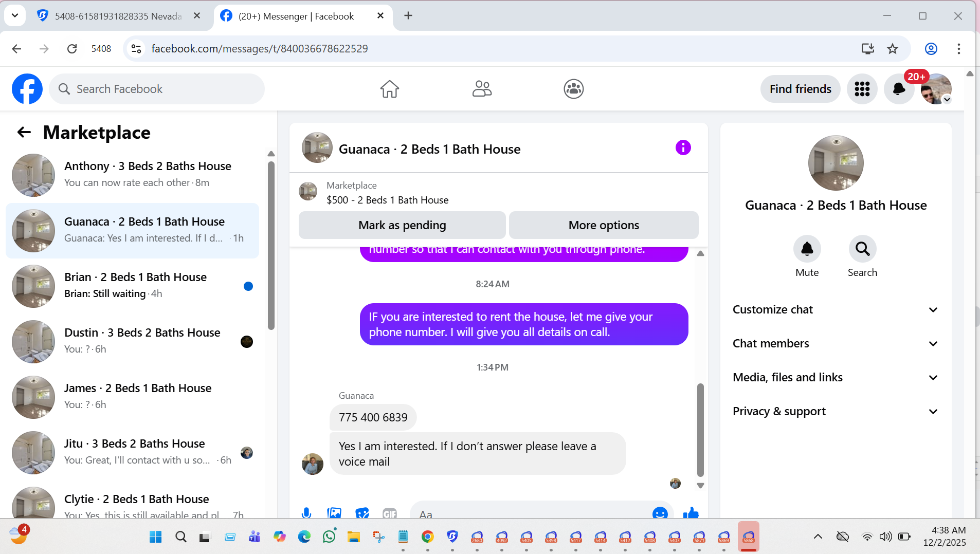The width and height of the screenshot is (980, 554).
Task: Click the listing thumbnail in right panel
Action: 836,163
